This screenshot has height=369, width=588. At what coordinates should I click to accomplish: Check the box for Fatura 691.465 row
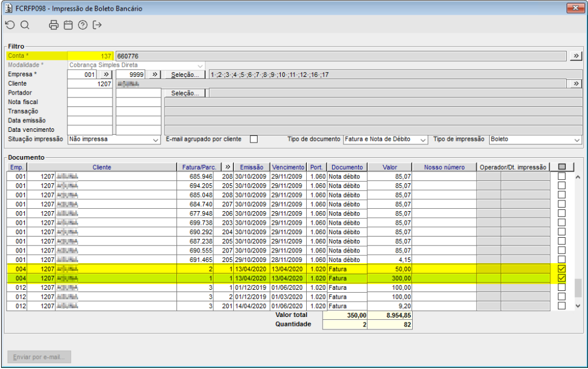[561, 259]
